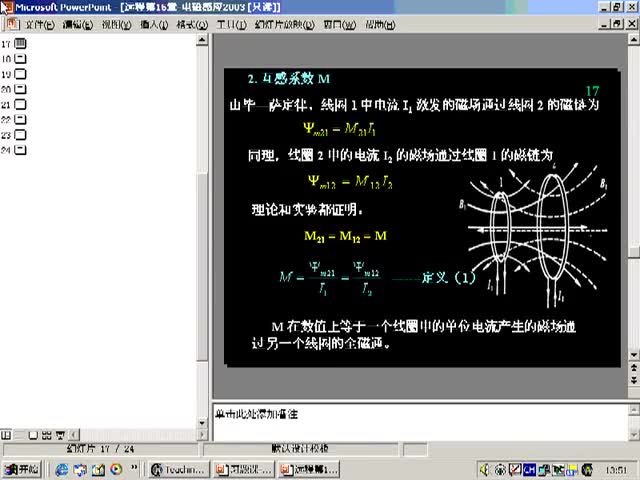The height and width of the screenshot is (480, 640).
Task: Click CH input language tray icon
Action: click(x=529, y=470)
